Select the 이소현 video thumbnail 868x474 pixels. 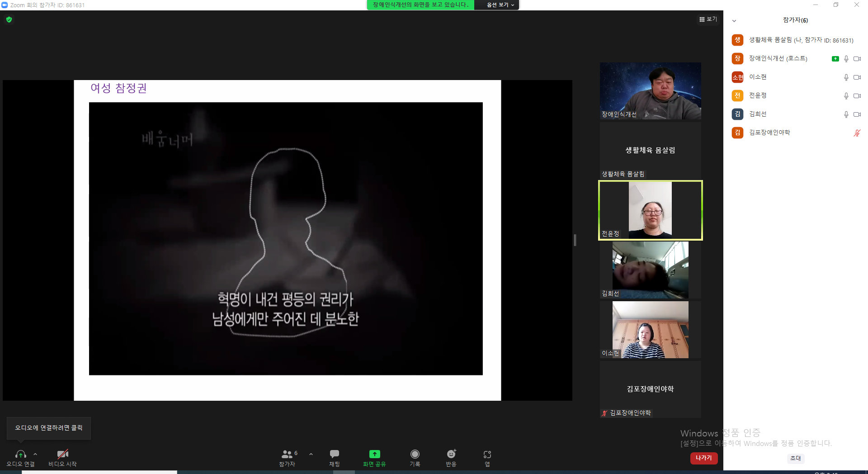click(651, 330)
